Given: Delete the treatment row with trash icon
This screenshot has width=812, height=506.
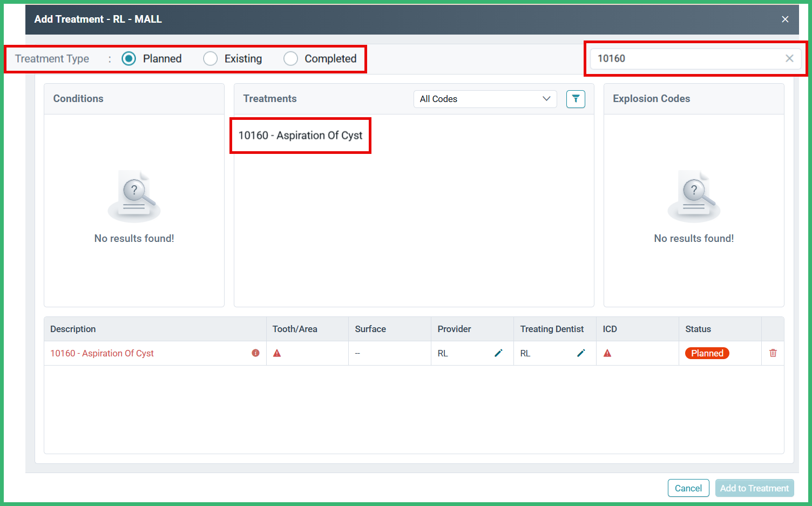Looking at the screenshot, I should (773, 353).
